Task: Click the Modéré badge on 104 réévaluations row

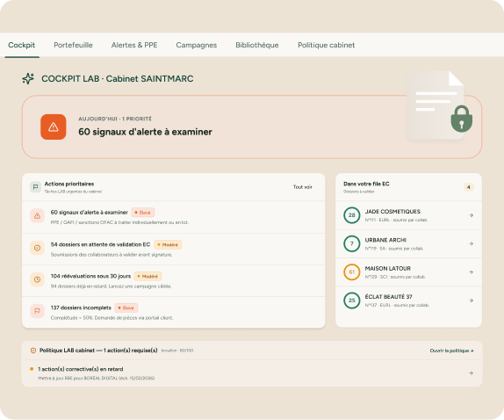Action: 148,276
